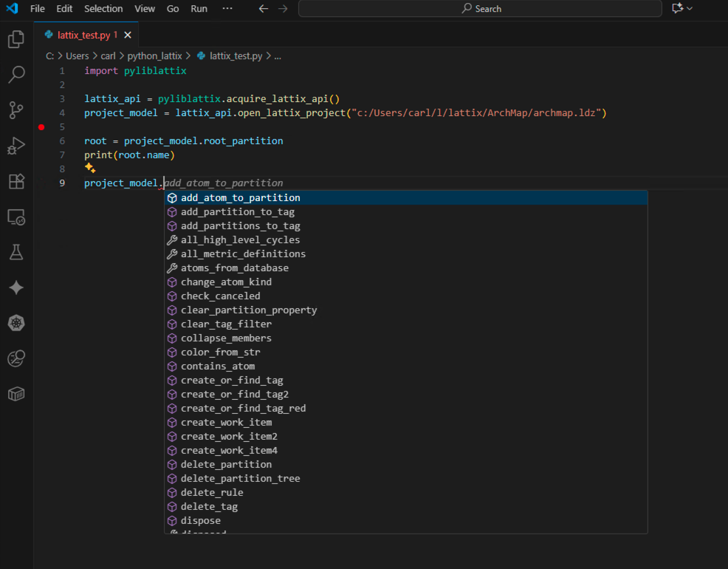This screenshot has height=569, width=728.
Task: Open the Selection menu
Action: coord(103,9)
